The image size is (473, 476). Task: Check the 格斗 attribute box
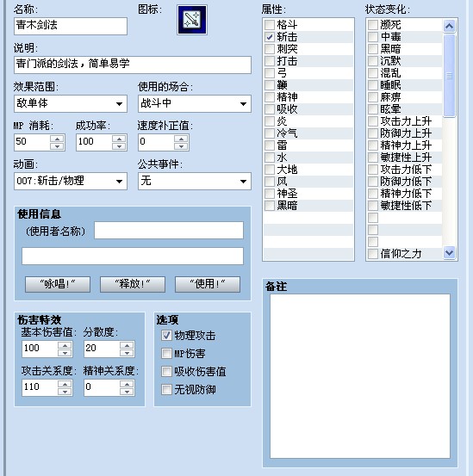[270, 25]
